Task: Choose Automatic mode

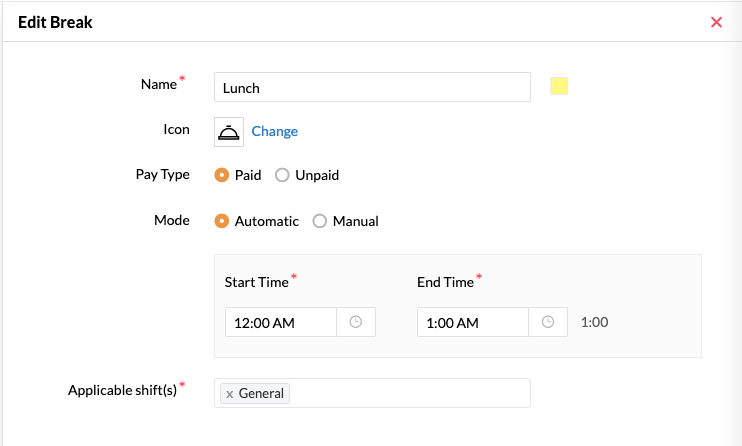Action: pos(221,221)
